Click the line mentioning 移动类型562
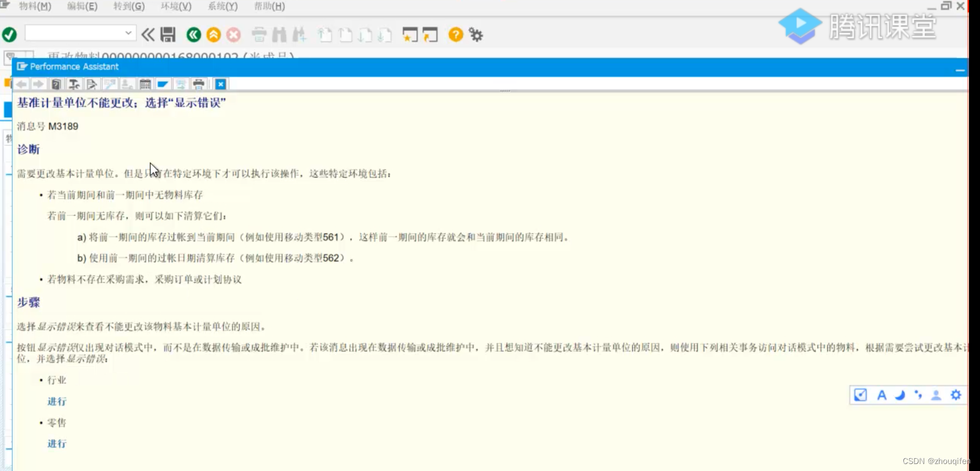This screenshot has width=980, height=471. pos(215,258)
